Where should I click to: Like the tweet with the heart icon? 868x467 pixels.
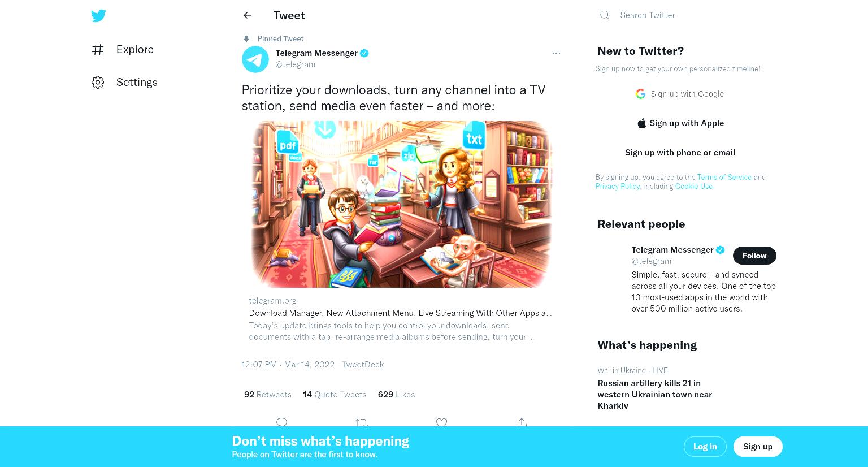[442, 422]
